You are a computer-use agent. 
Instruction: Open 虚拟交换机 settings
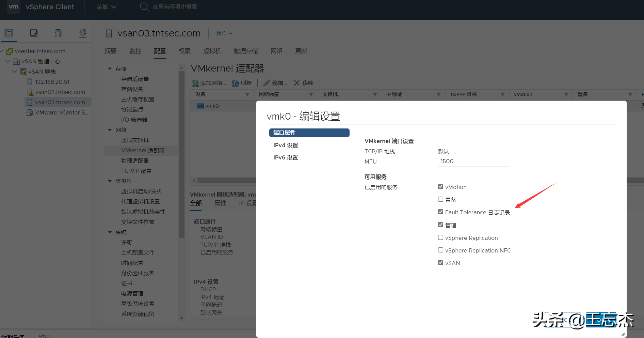point(135,140)
